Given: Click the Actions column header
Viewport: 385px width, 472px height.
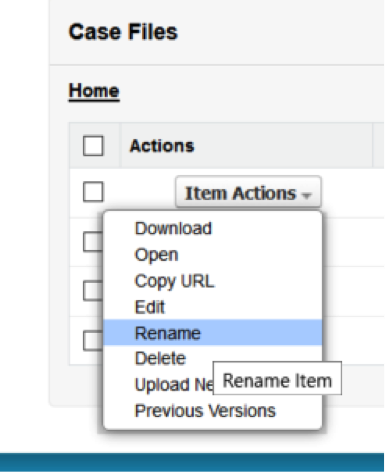Looking at the screenshot, I should pos(162,146).
